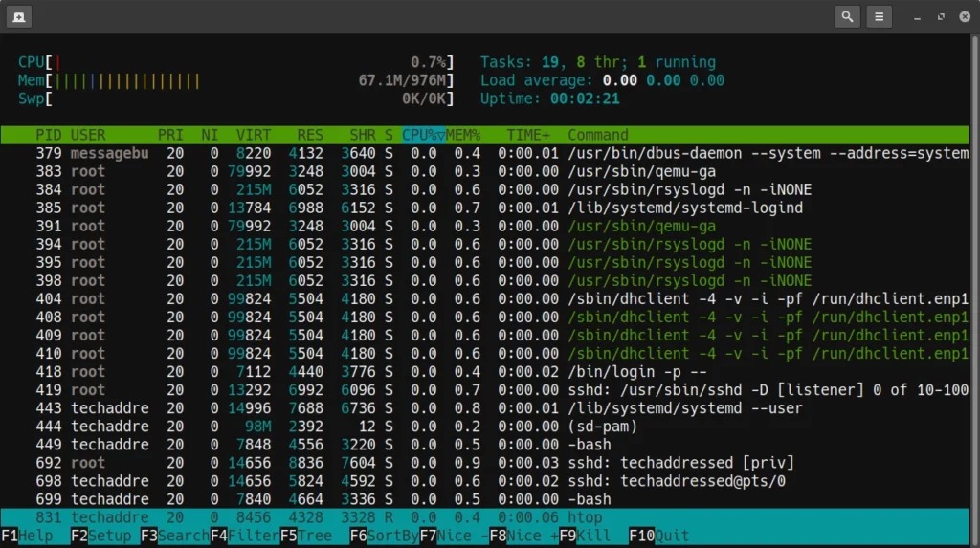The width and height of the screenshot is (980, 548).
Task: Select PID 404 dhclient process
Action: tap(485, 298)
